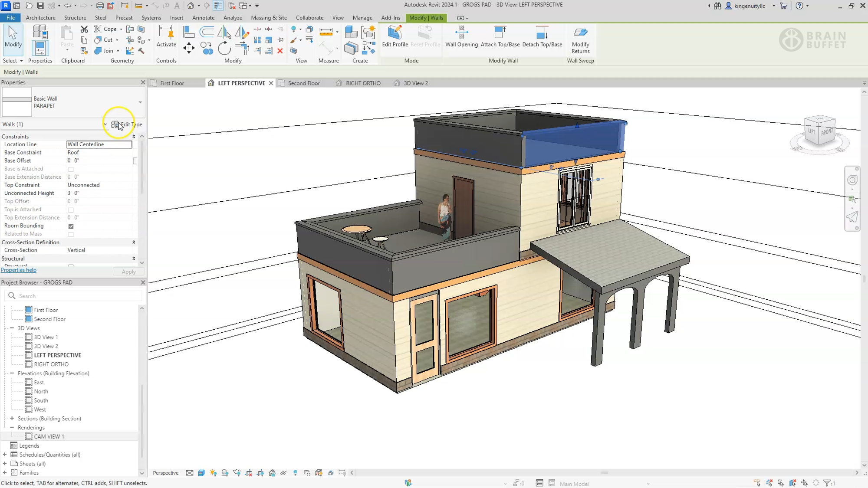Open the Second Floor view tab
This screenshot has width=868, height=488.
click(304, 83)
